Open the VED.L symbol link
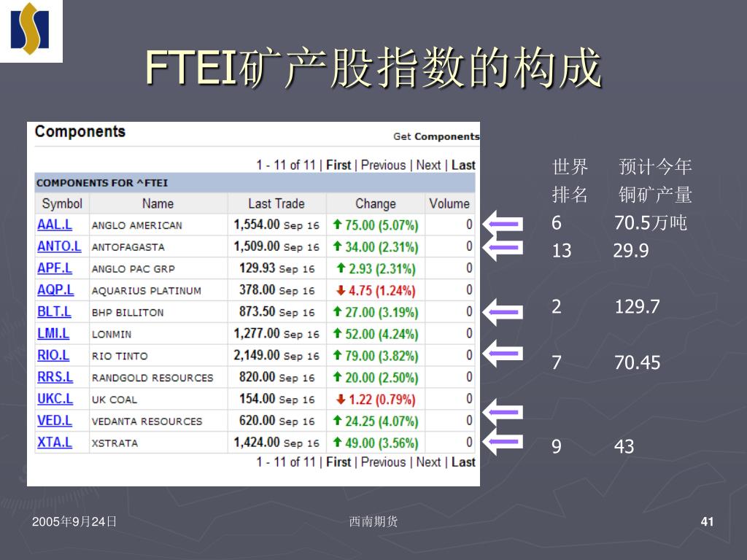 coord(55,421)
